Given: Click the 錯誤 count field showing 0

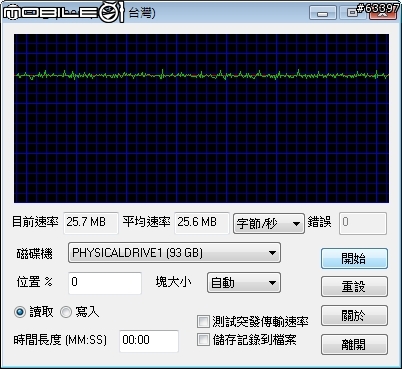Looking at the screenshot, I should pos(363,223).
